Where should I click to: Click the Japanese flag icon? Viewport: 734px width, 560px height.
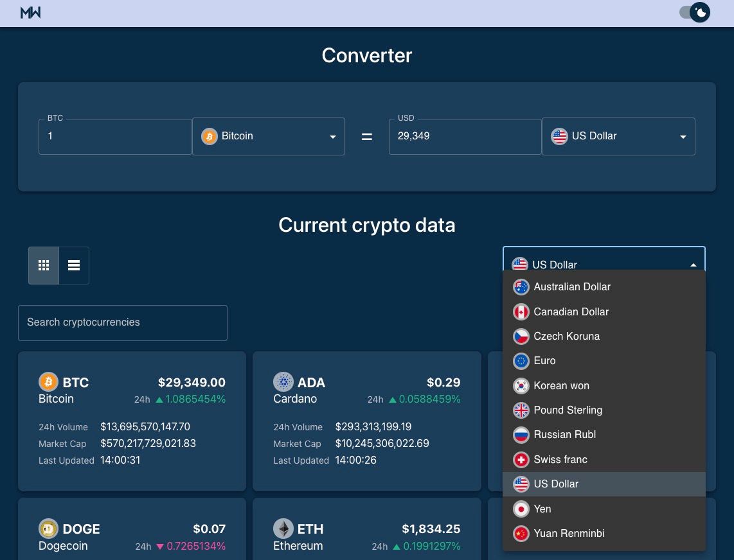coord(521,509)
